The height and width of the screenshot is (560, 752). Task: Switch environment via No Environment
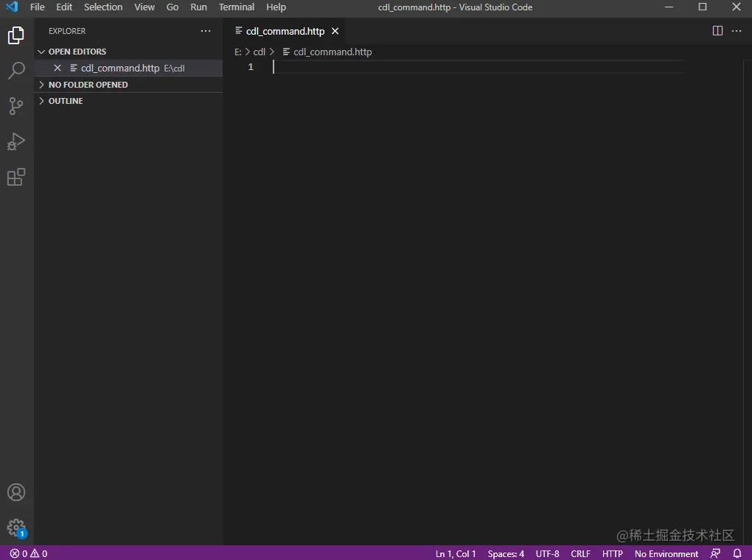tap(666, 554)
